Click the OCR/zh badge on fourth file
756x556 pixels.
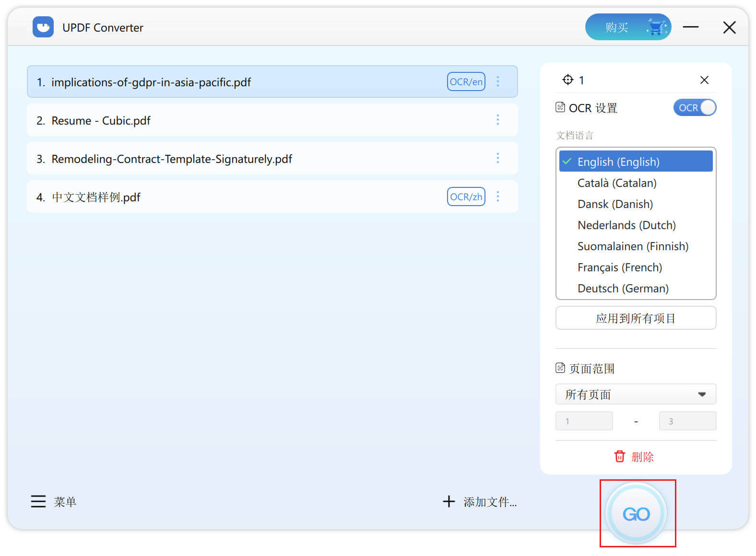(466, 197)
